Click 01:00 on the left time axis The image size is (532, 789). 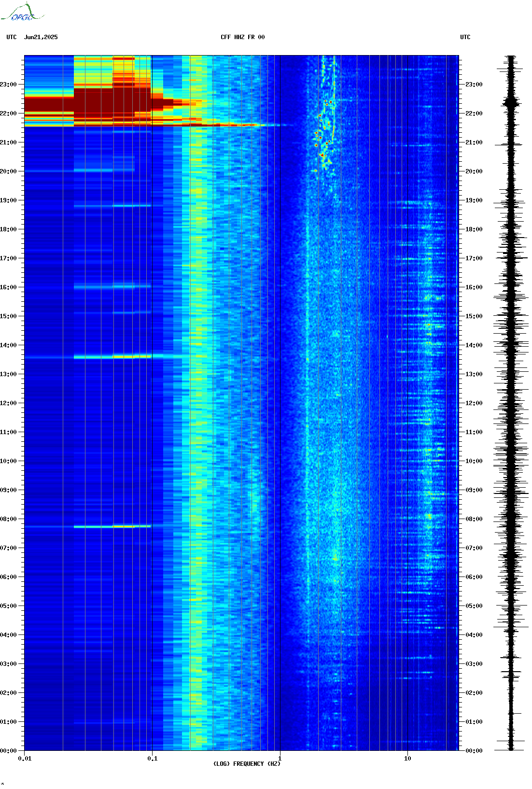click(x=8, y=722)
